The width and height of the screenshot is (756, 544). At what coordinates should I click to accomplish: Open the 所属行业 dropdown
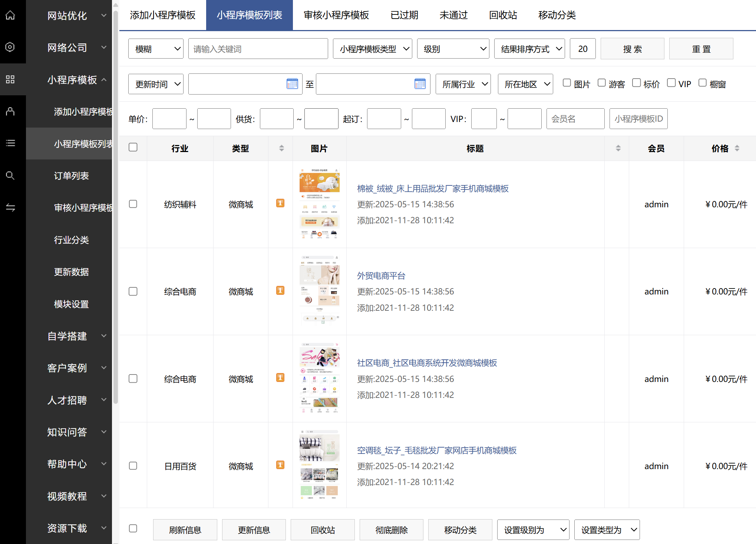(x=463, y=84)
